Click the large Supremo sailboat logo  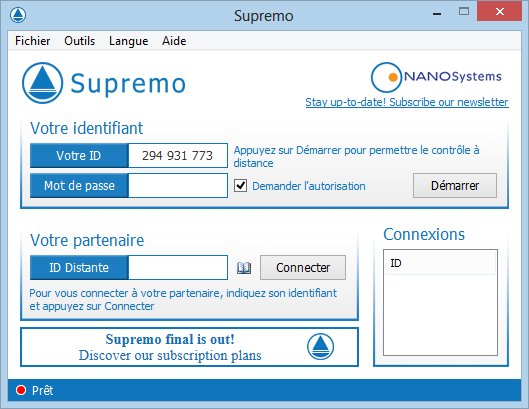click(42, 83)
